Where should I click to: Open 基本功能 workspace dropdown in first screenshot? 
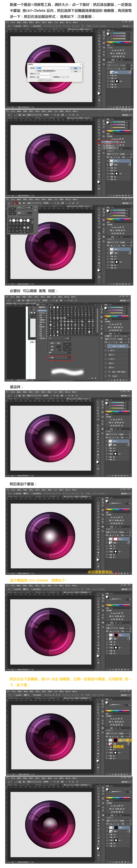(128, 26)
